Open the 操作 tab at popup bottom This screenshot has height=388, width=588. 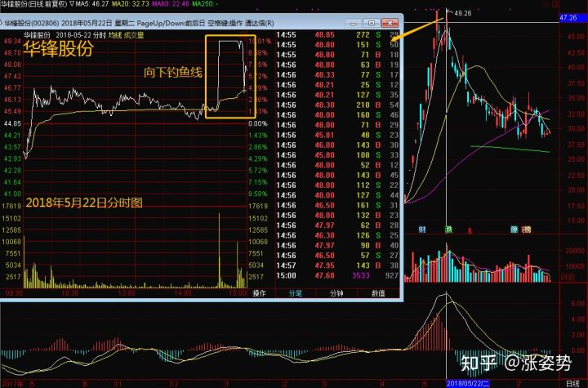pos(260,293)
